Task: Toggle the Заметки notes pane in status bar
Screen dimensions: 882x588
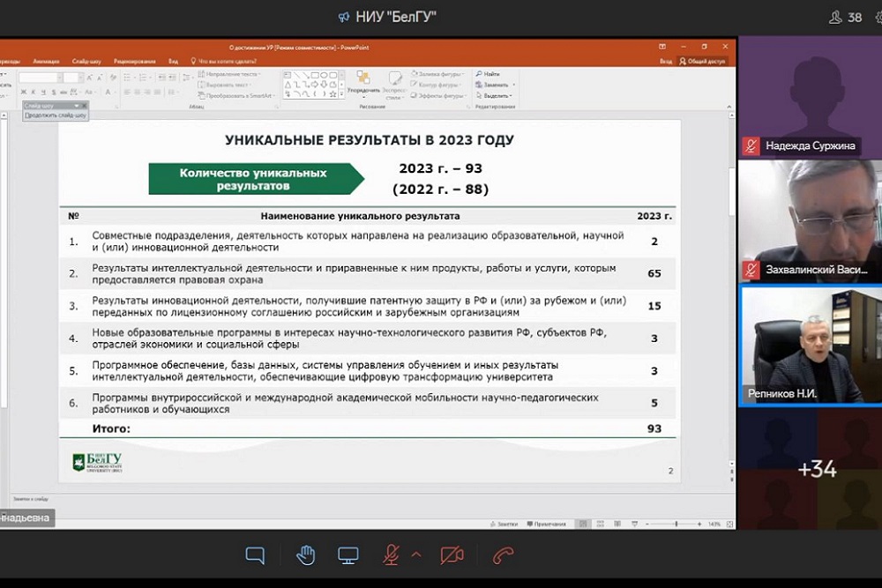Action: 504,524
